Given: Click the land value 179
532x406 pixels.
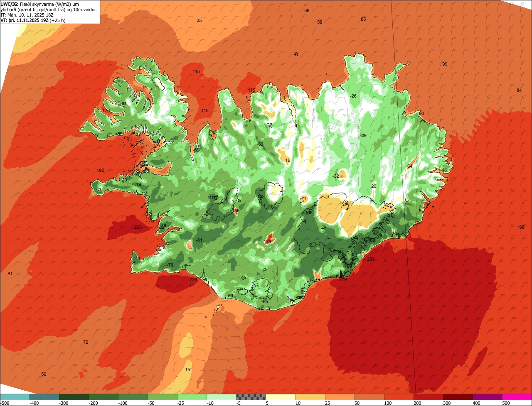Looking at the screenshot, I should coord(268,242).
